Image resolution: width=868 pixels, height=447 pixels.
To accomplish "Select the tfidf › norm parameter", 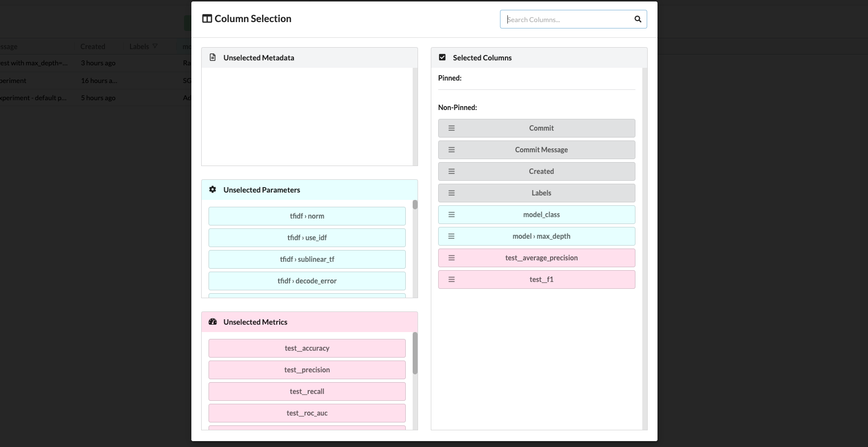I will [307, 216].
